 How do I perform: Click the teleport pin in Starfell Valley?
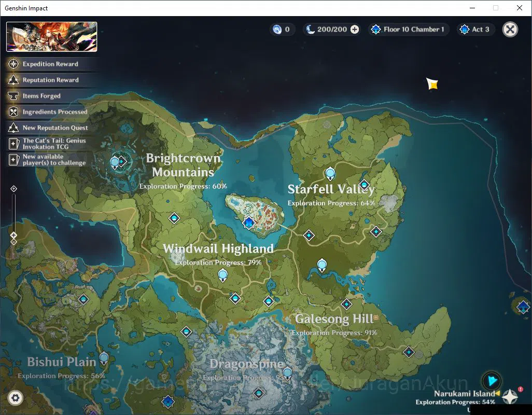pos(330,174)
